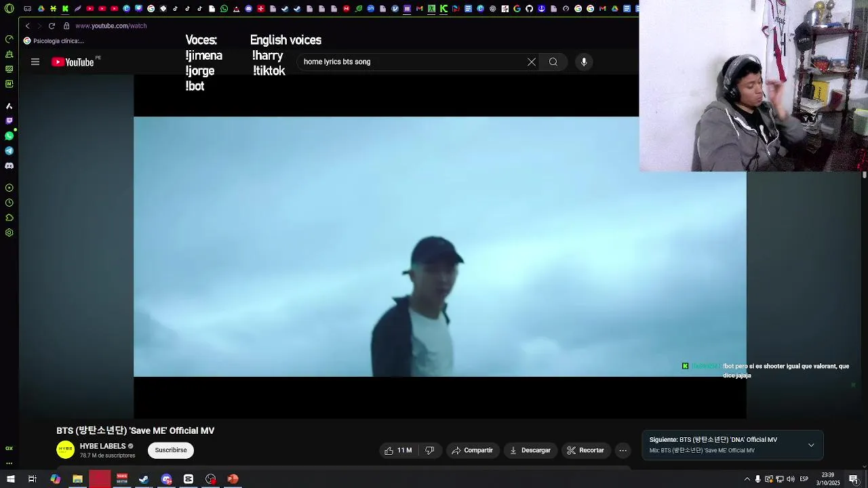
Task: Open Telegram in the Opera sidebar
Action: [9, 150]
